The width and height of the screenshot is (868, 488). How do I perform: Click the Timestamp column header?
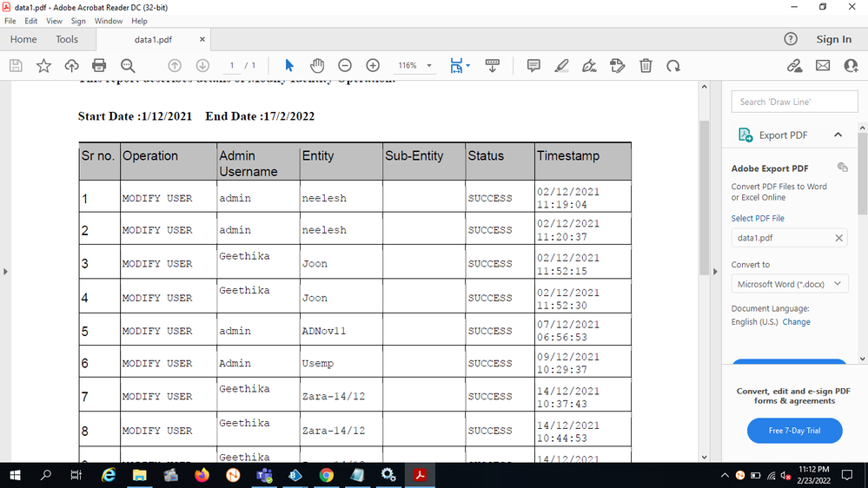click(x=582, y=162)
